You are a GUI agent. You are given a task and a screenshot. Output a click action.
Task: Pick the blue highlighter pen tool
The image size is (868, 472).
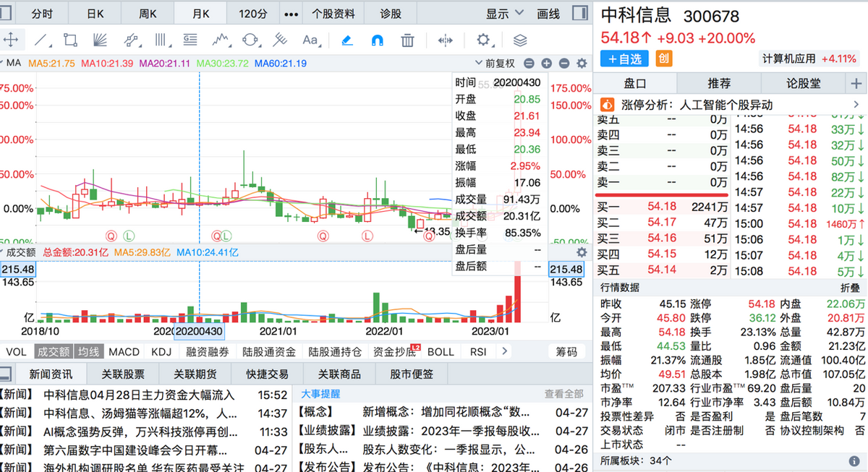click(346, 40)
